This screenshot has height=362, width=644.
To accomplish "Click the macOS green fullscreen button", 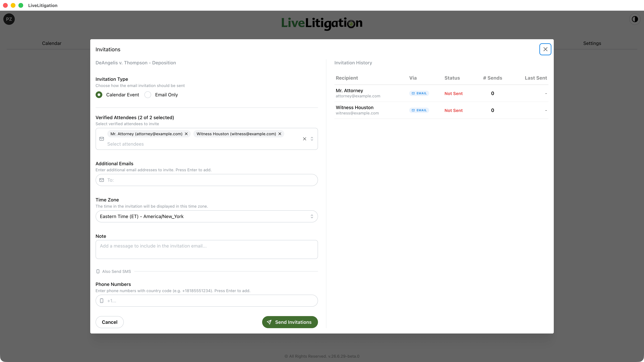I will [21, 5].
